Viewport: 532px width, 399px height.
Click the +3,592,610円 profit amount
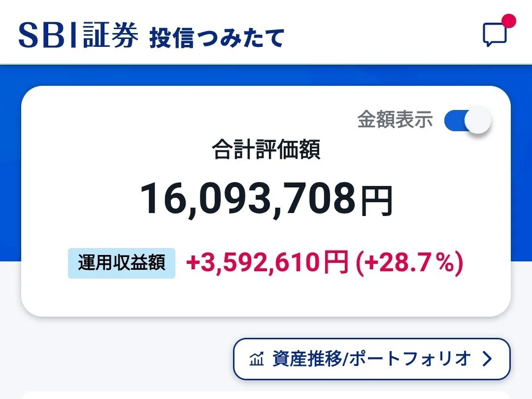click(x=267, y=262)
